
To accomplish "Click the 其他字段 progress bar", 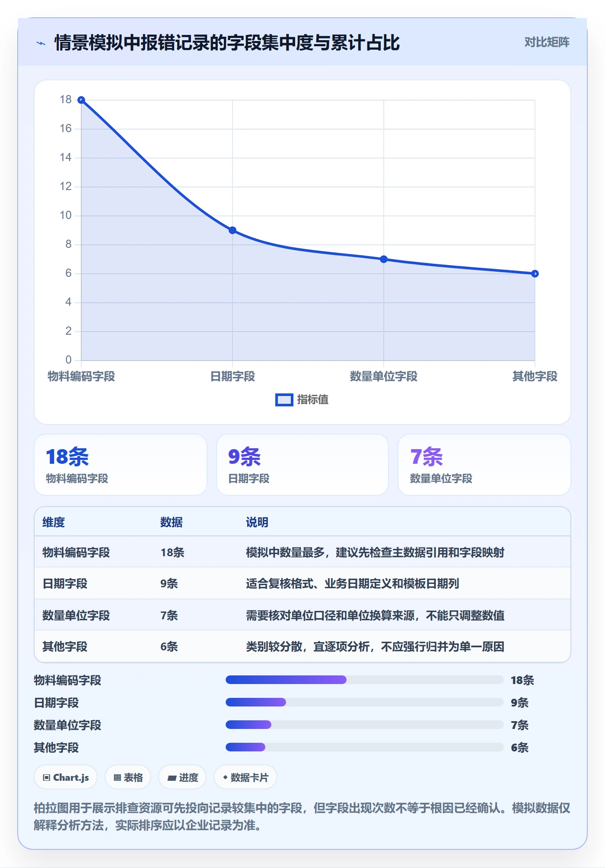I will pyautogui.click(x=364, y=747).
